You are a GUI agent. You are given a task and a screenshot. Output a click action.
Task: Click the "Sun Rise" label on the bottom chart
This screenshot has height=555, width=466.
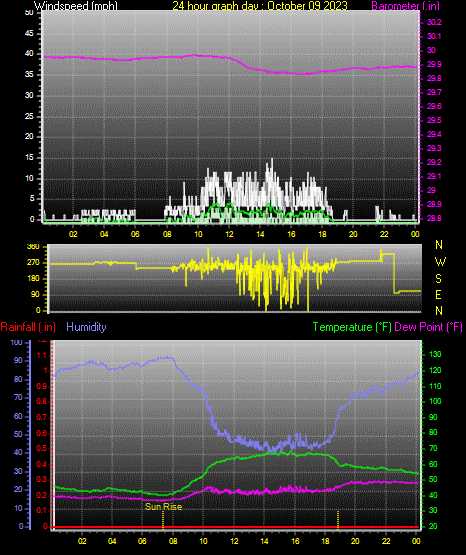click(163, 507)
